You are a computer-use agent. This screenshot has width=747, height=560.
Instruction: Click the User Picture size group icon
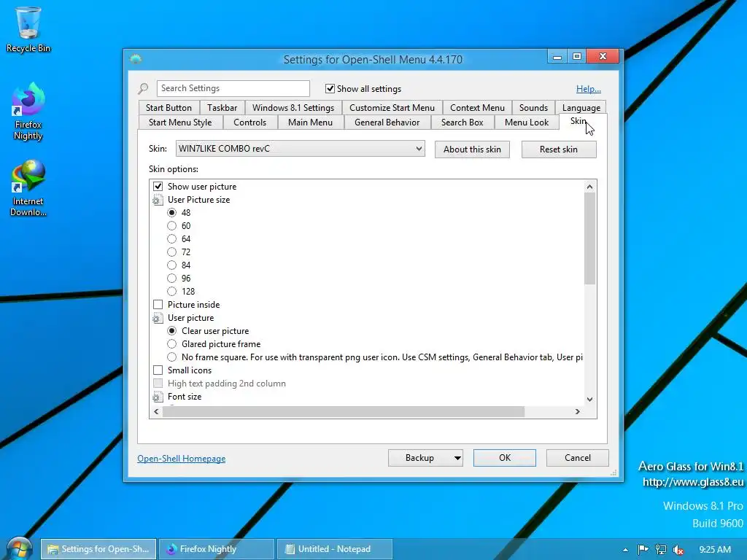[158, 200]
